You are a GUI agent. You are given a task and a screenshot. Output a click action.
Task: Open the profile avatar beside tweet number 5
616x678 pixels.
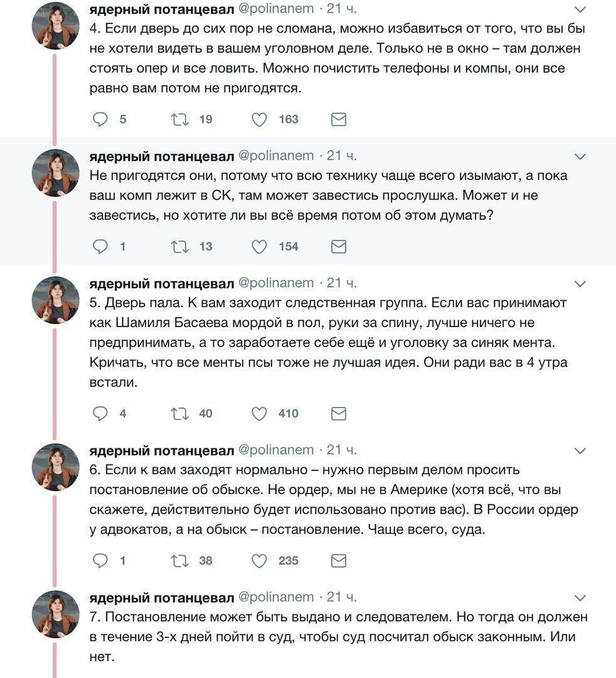click(x=56, y=300)
